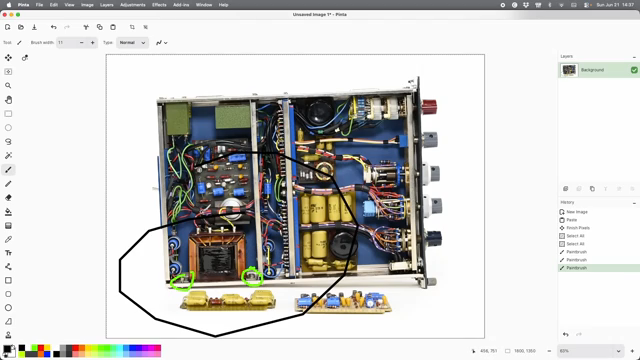The image size is (640, 360).
Task: Select the Pan hand tool
Action: pyautogui.click(x=8, y=100)
